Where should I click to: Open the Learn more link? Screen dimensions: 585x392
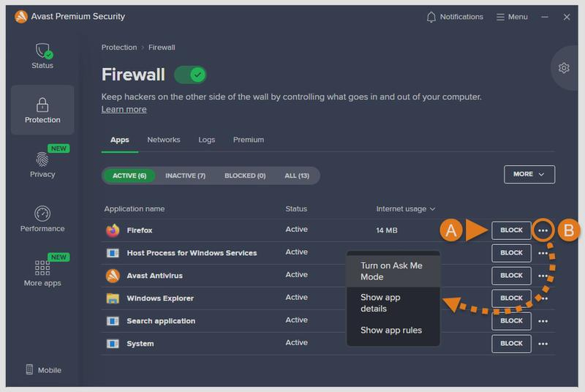(x=124, y=109)
